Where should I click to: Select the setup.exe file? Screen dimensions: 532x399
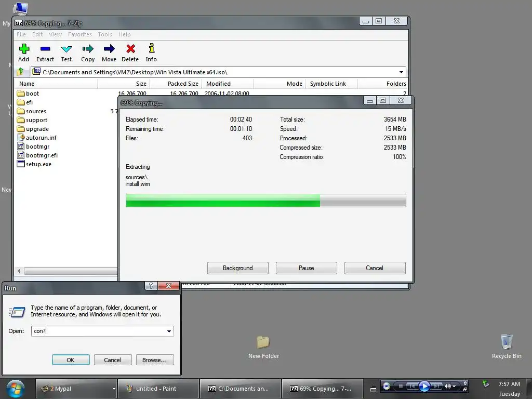click(34, 164)
